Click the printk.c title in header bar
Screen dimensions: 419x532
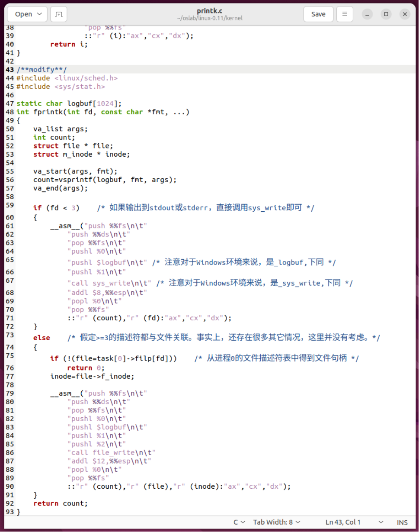click(x=209, y=11)
